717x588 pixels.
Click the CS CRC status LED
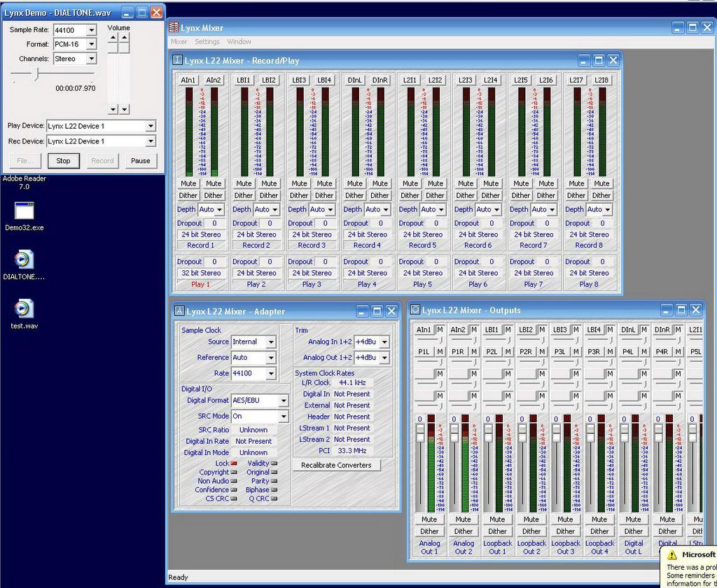tap(234, 499)
